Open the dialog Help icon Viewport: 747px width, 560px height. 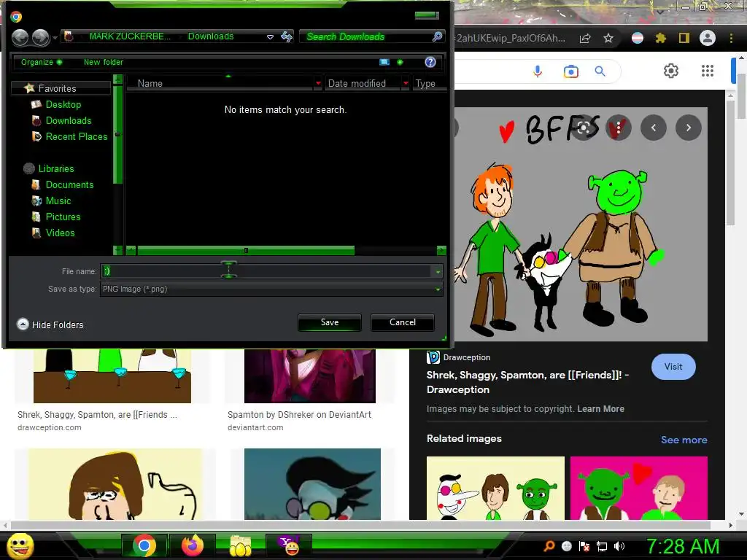coord(430,62)
